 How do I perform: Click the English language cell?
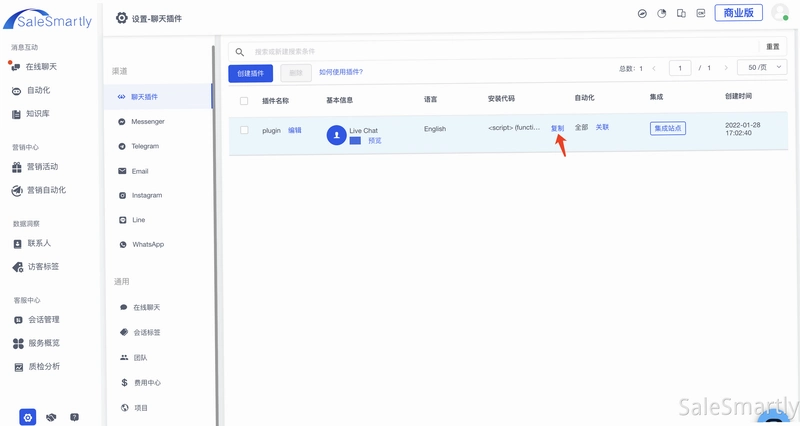tap(435, 129)
